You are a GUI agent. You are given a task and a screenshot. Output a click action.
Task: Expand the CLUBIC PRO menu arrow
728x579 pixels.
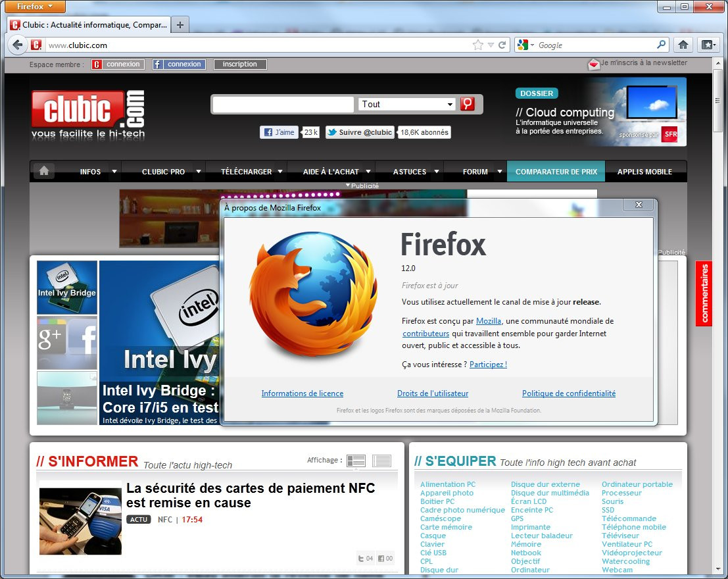click(198, 172)
